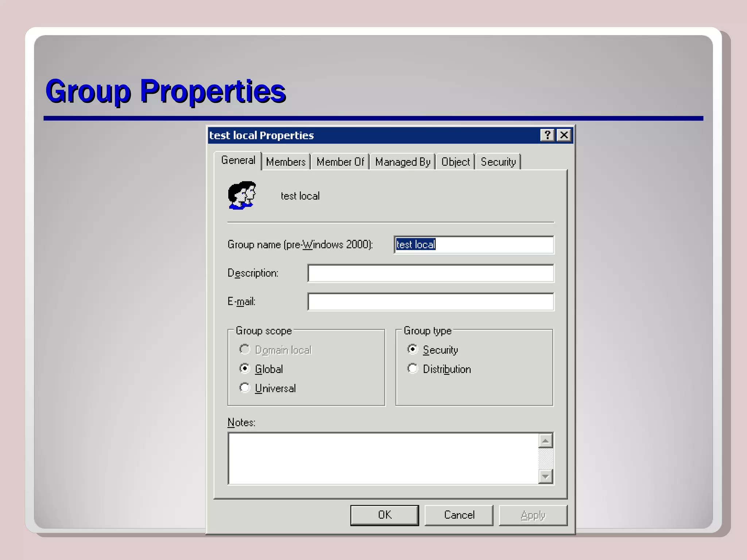Click the question mark help button
Screen dimensions: 747x560
[x=547, y=135]
